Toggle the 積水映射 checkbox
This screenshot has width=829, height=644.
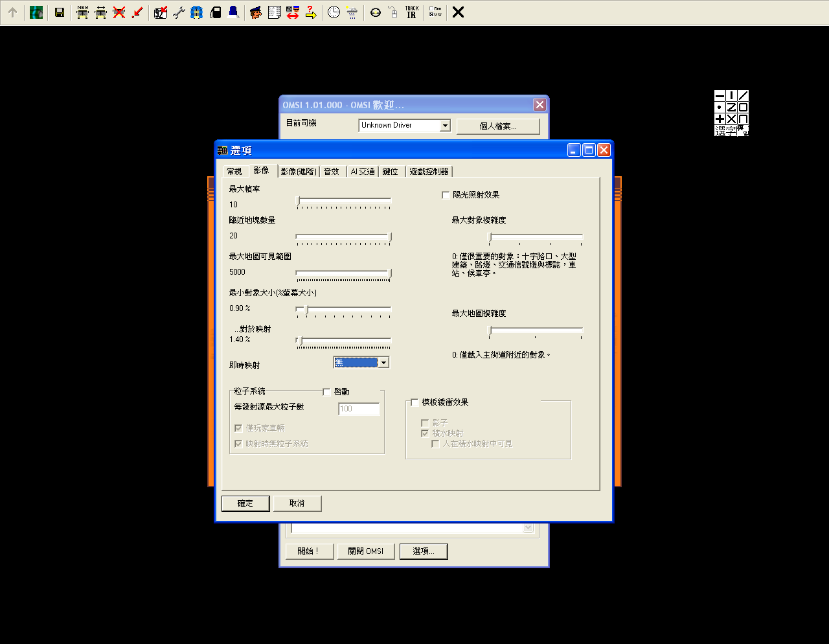point(425,433)
